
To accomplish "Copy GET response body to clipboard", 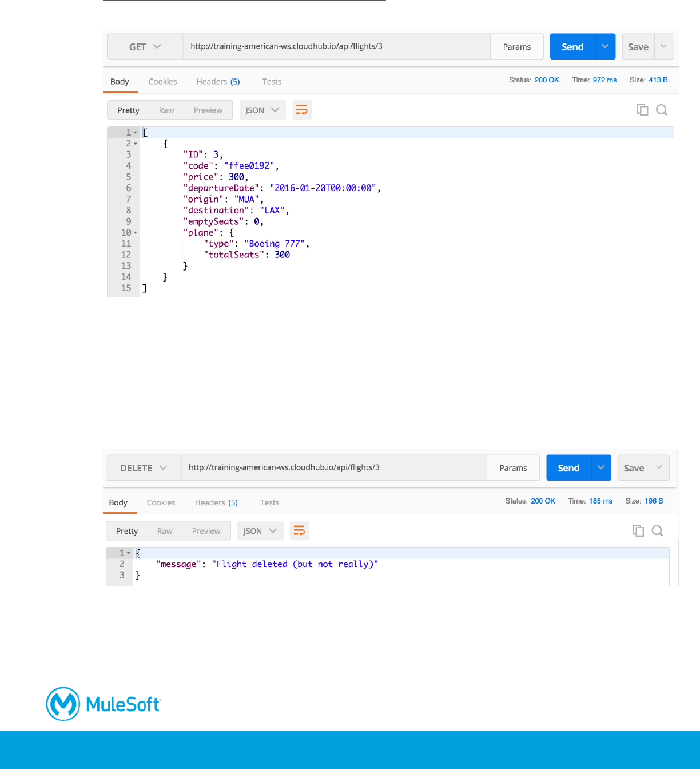I will coord(642,110).
